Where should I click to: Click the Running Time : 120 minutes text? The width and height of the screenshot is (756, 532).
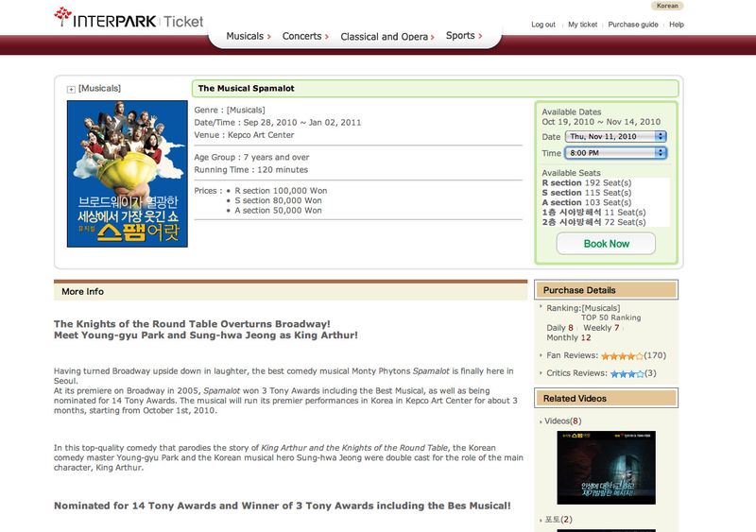pos(250,170)
